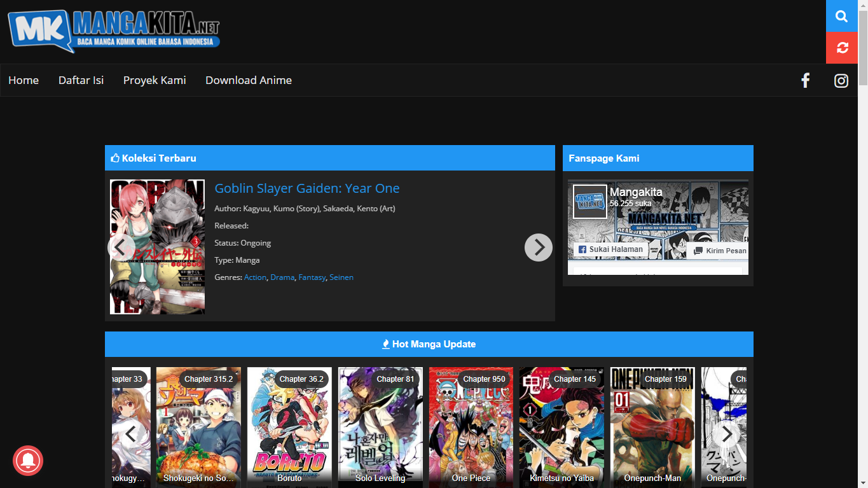
Task: Open Shokugeki no Soma Chapter 315.2 cover
Action: pyautogui.click(x=198, y=428)
